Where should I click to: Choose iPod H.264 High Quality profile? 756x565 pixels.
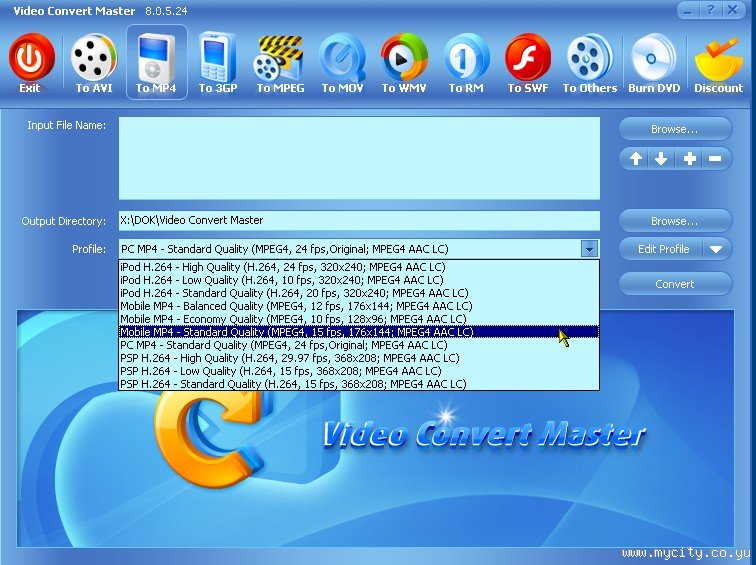coord(359,267)
